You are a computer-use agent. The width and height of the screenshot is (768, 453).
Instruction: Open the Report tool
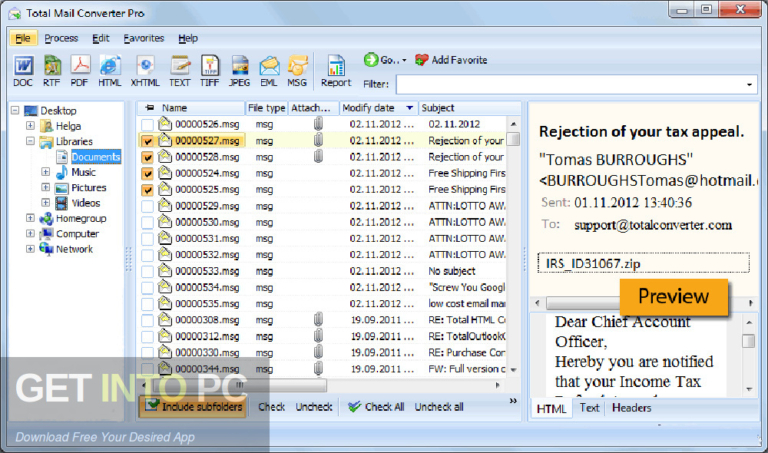tap(336, 71)
